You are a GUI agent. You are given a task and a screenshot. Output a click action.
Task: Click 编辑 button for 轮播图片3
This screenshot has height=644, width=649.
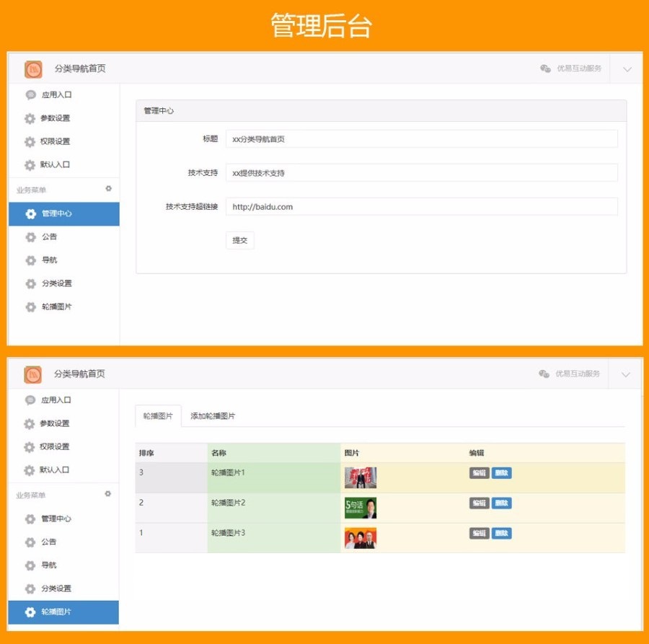pos(479,533)
